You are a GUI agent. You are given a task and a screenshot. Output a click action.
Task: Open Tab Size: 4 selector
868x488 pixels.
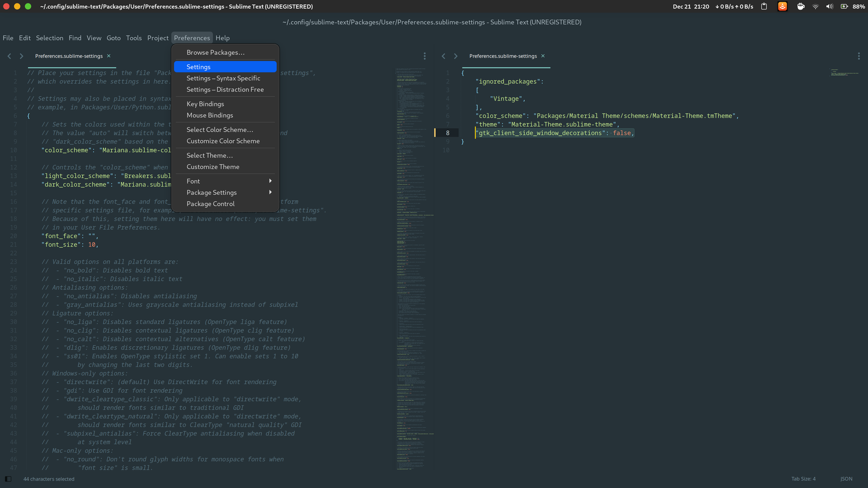(x=803, y=479)
